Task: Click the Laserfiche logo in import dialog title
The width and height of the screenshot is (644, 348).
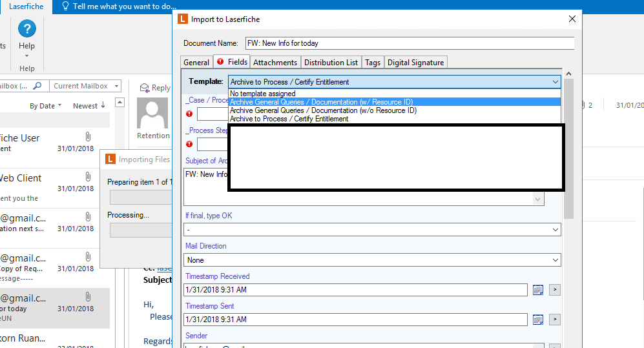Action: click(182, 19)
